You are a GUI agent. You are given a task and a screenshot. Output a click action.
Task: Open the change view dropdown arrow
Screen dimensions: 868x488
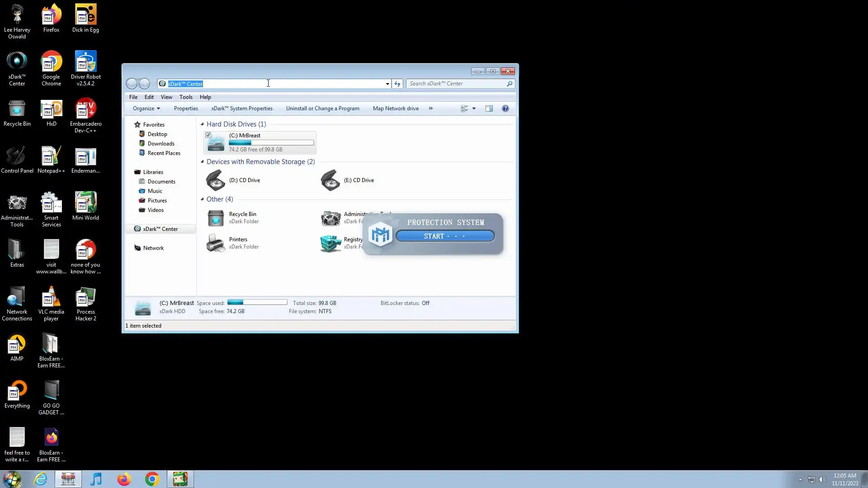pyautogui.click(x=474, y=108)
